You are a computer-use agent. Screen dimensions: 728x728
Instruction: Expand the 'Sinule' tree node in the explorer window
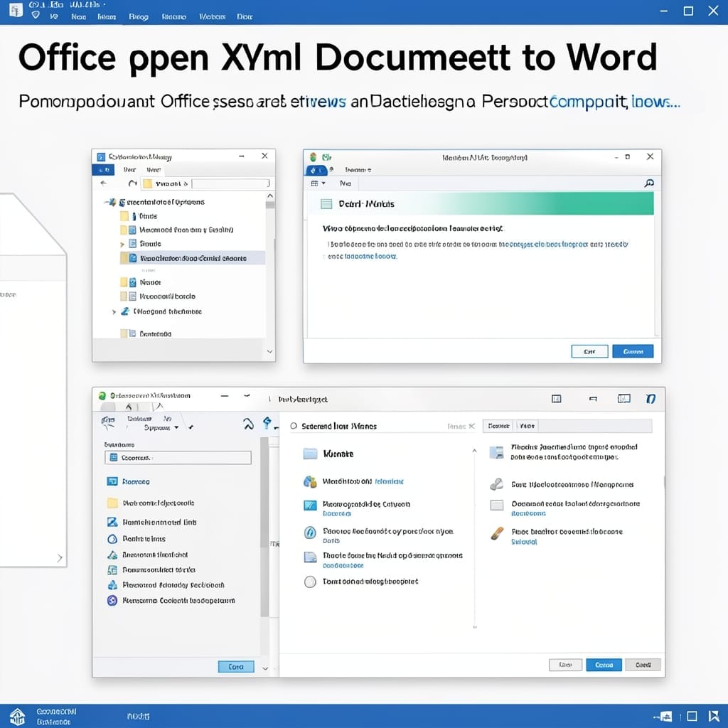[122, 245]
